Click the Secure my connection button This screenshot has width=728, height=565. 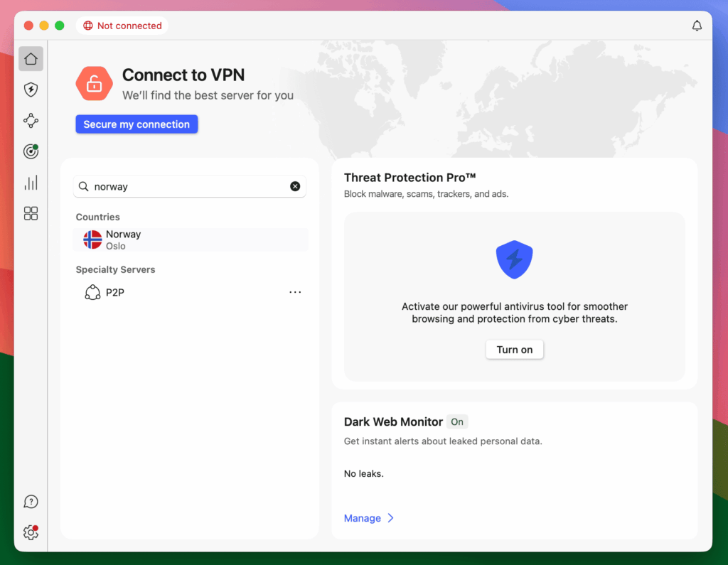pyautogui.click(x=136, y=124)
